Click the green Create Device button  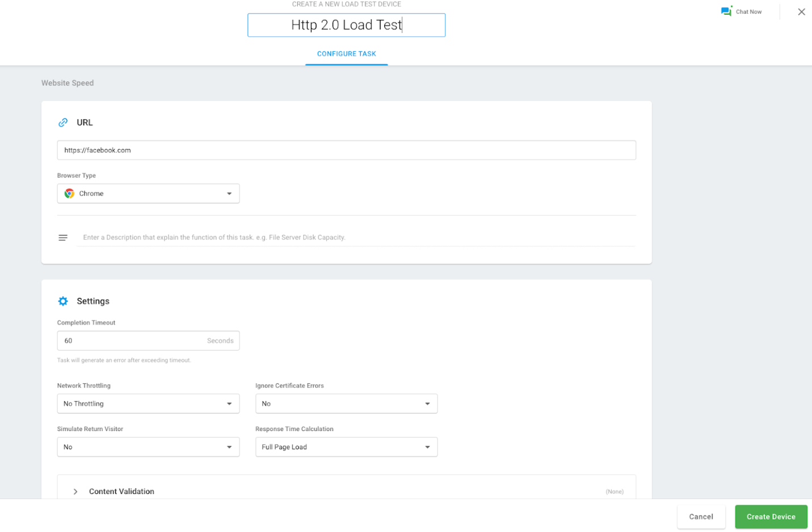771,516
